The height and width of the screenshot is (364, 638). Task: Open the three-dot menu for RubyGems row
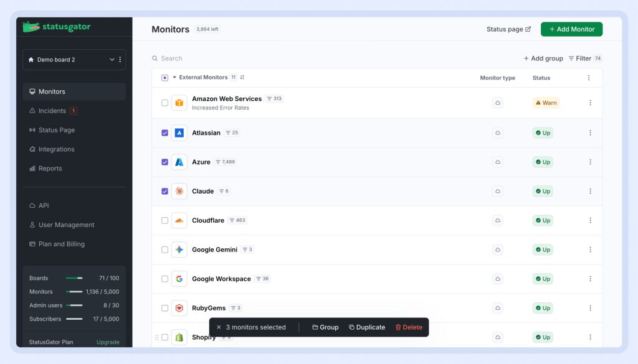(x=591, y=309)
